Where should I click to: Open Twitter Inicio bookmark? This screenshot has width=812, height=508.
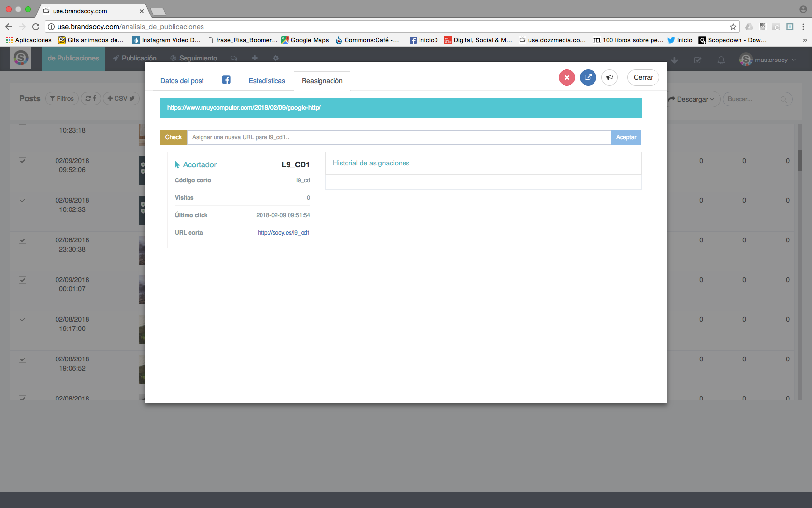pyautogui.click(x=680, y=40)
